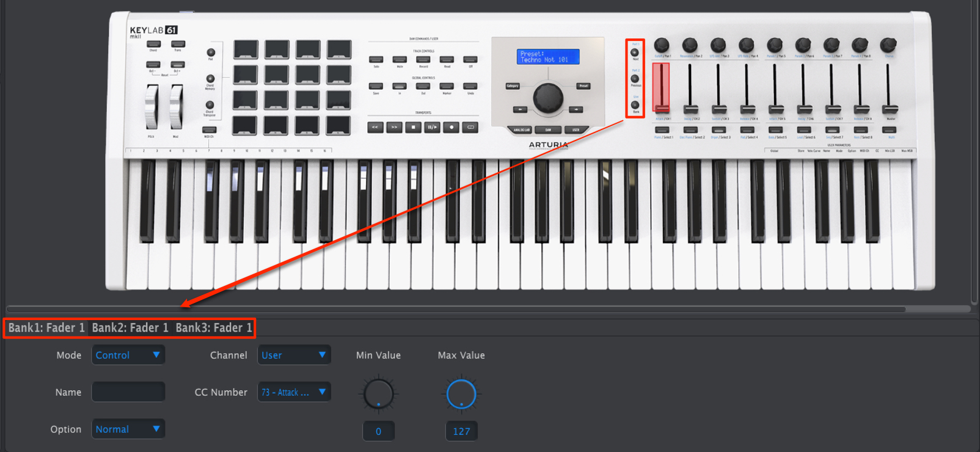The width and height of the screenshot is (980, 452).
Task: Select the Min Value knob
Action: coord(378,395)
